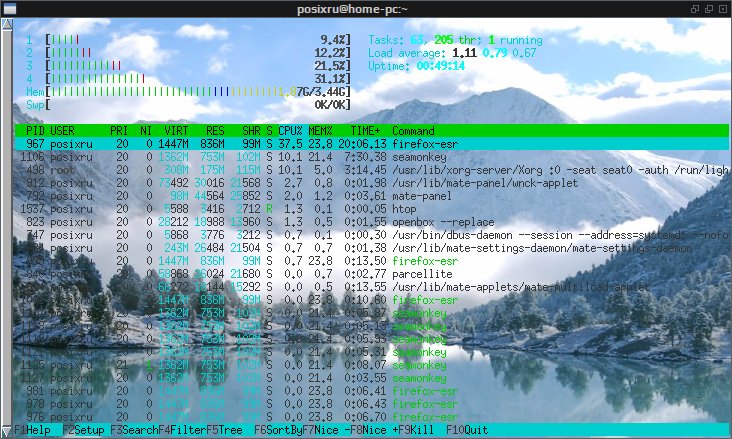The width and height of the screenshot is (732, 439).
Task: Select firefox-esr thread with TIME 0:06.41
Action: pos(372,391)
